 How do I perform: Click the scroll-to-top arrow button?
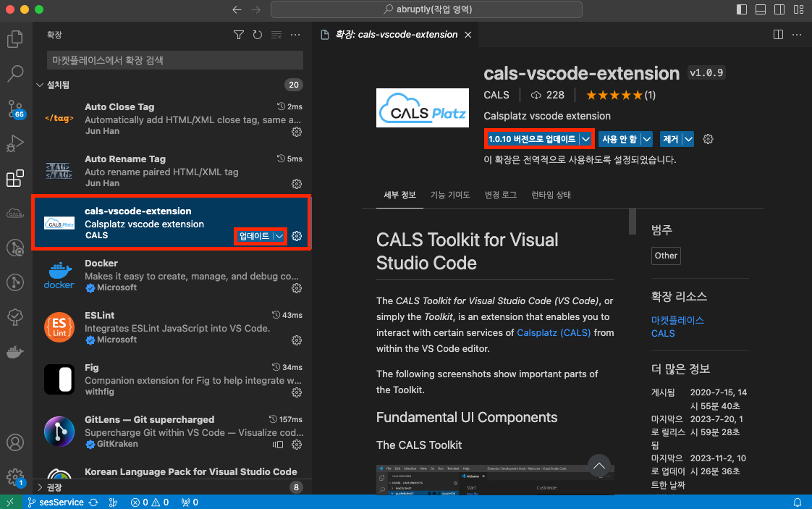(x=599, y=466)
